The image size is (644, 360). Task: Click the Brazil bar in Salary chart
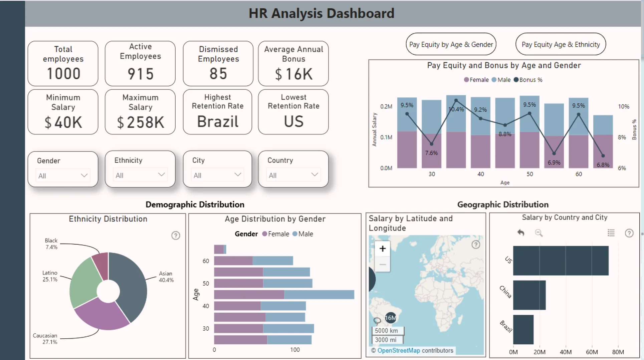tap(523, 330)
